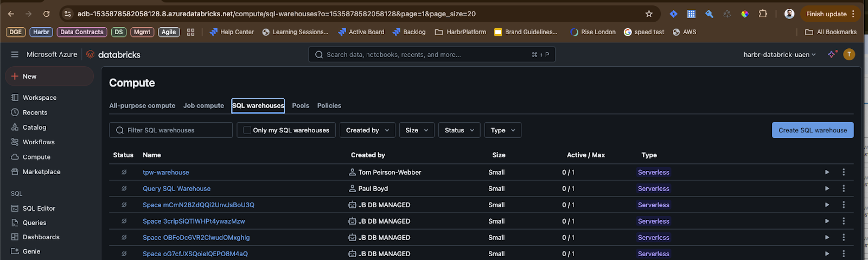Click the user avatar 'T' icon

[849, 54]
